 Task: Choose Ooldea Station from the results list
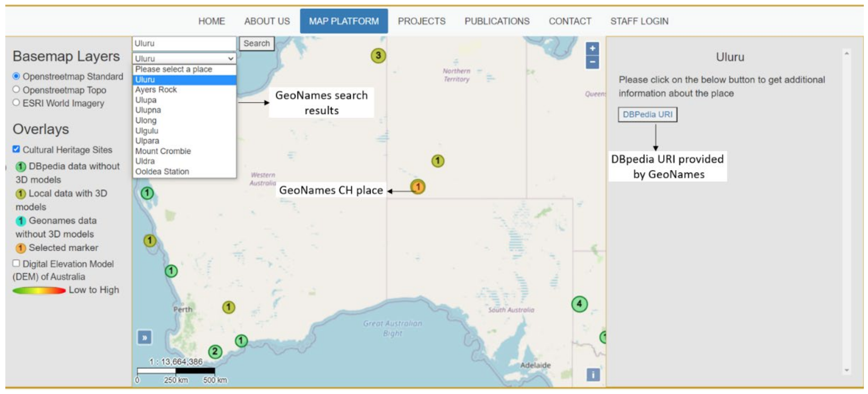point(184,172)
